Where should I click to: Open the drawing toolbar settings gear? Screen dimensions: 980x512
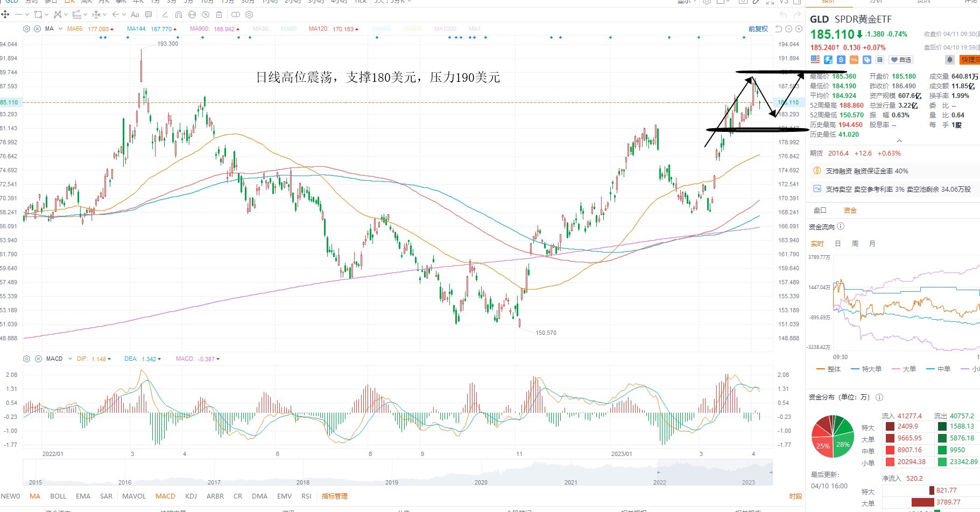coord(249,15)
